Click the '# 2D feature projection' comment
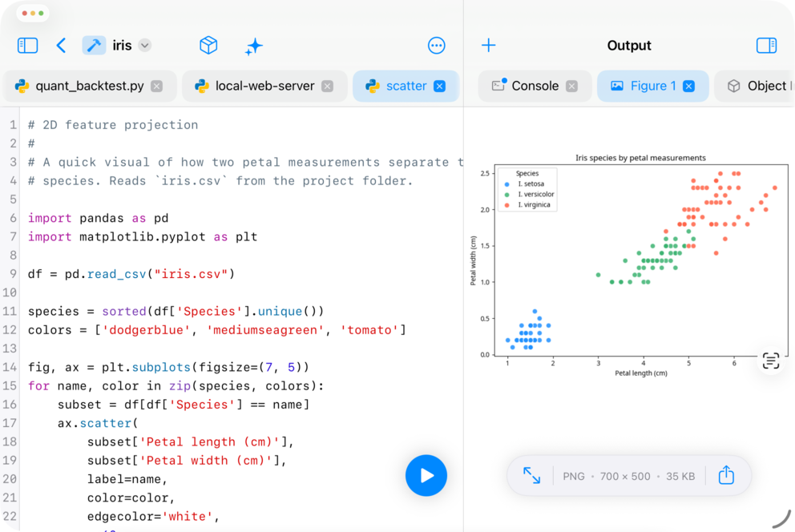 coord(112,125)
